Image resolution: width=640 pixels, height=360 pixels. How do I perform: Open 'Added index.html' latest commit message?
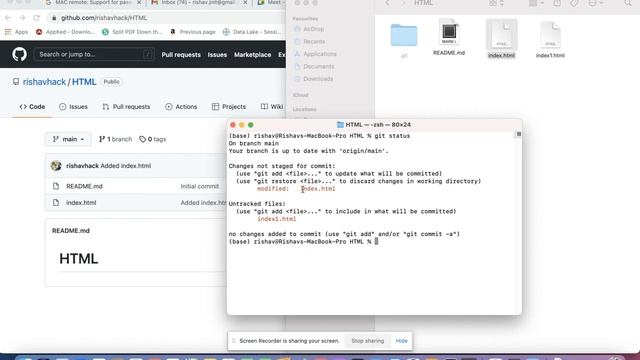pos(126,166)
